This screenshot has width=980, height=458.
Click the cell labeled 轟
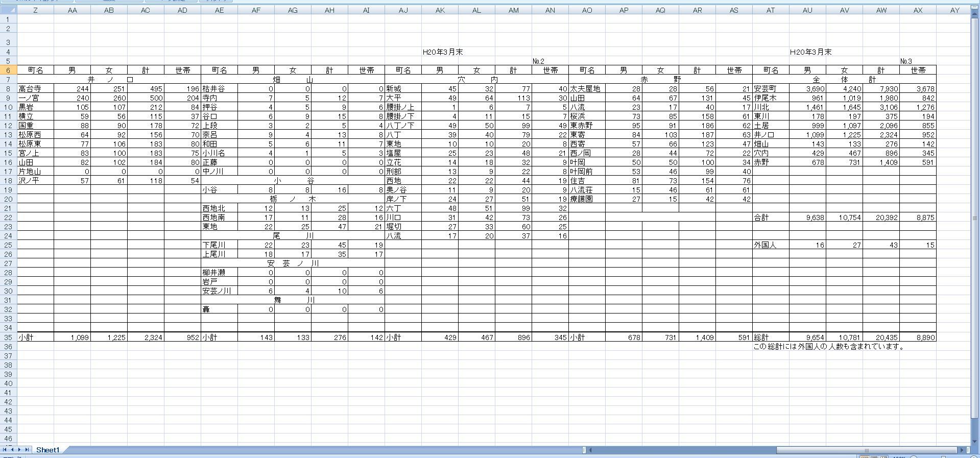tap(219, 309)
